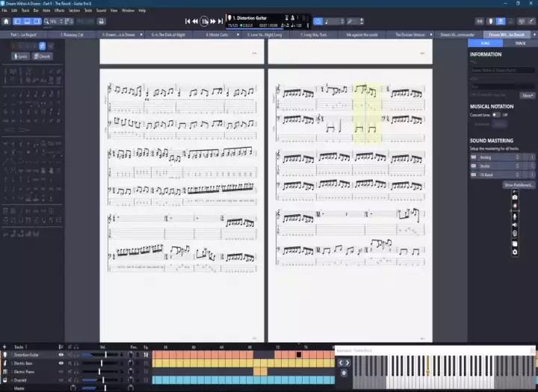Viewport: 538px width, 392px height.
Task: Open the Tracks options dots menu
Action: pyautogui.click(x=25, y=346)
